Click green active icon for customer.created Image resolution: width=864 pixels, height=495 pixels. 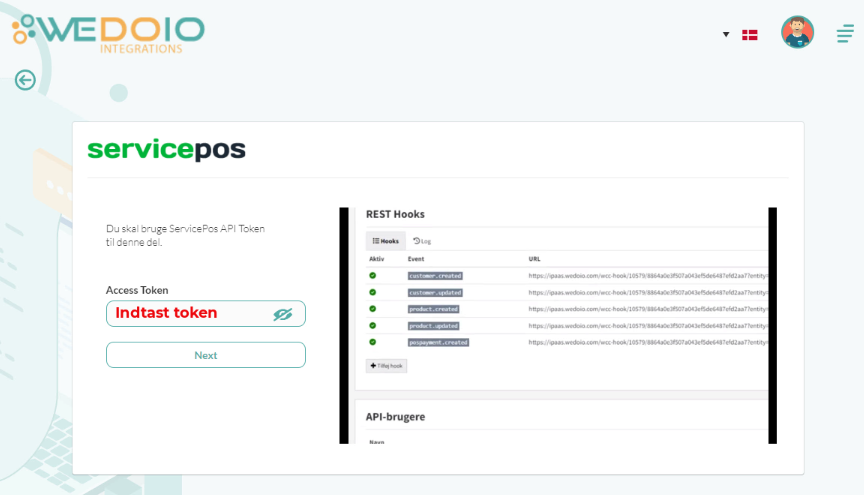372,276
